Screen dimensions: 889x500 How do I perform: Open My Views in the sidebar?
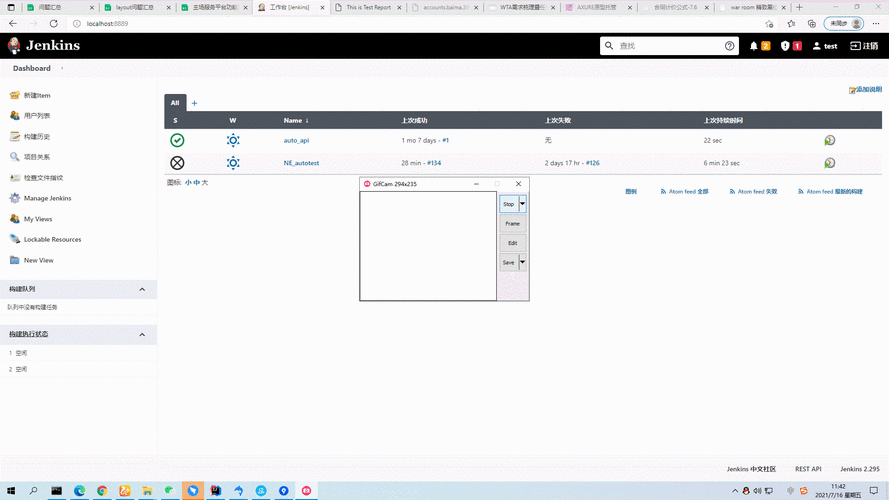point(38,219)
